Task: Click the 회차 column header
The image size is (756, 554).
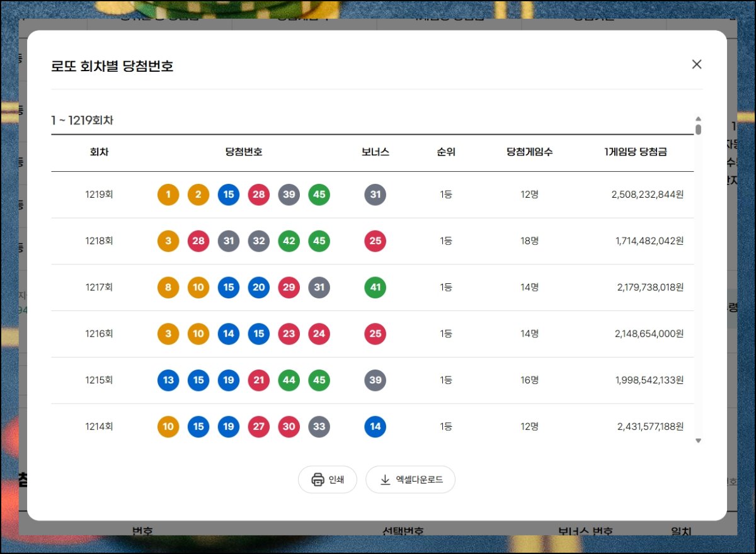Action: point(100,152)
